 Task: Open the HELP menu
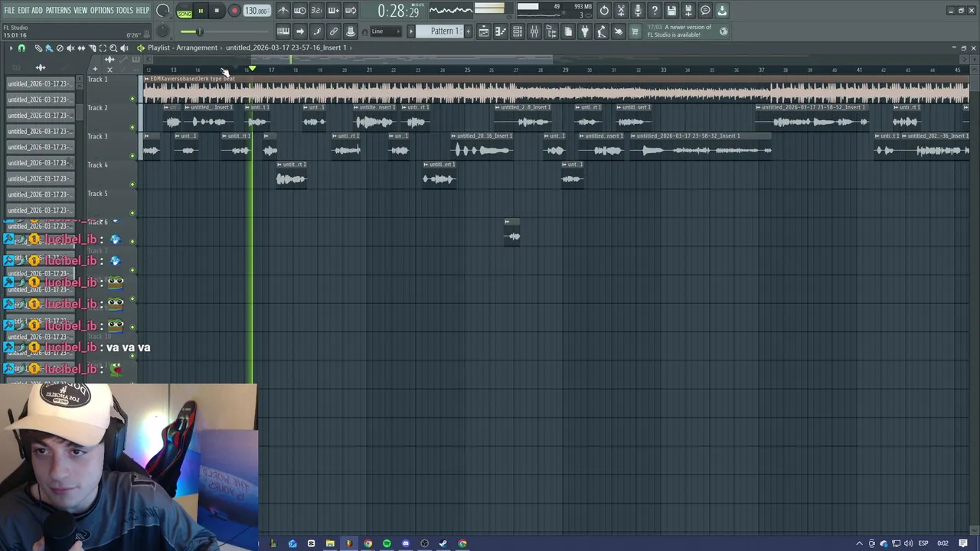tap(142, 11)
